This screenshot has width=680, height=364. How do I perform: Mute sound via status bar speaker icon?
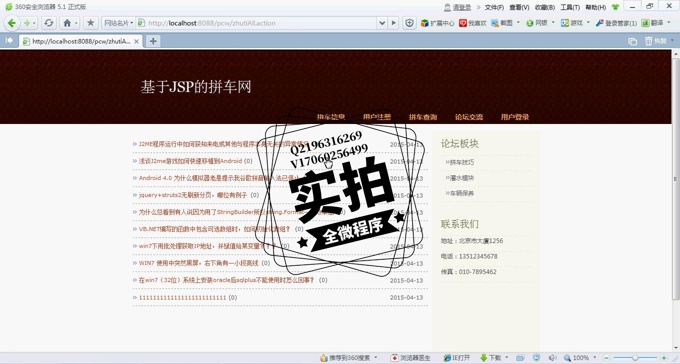(x=552, y=358)
